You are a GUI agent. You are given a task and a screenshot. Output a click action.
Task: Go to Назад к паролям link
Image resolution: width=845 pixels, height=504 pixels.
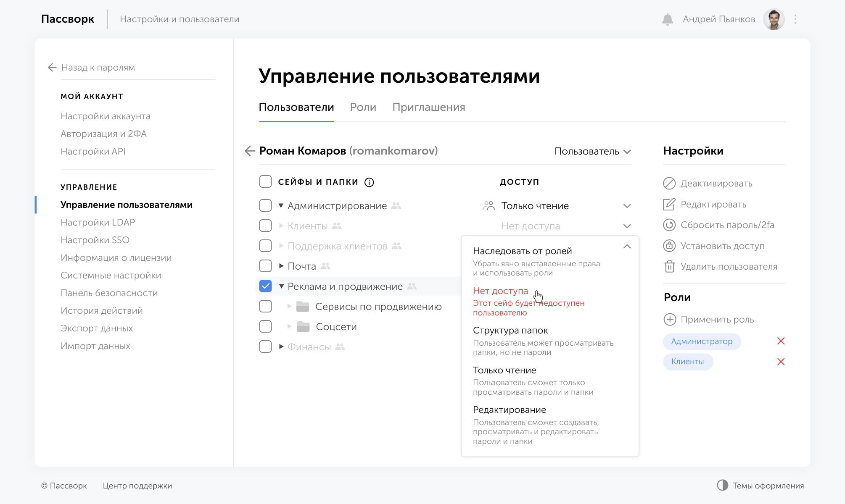coord(98,68)
